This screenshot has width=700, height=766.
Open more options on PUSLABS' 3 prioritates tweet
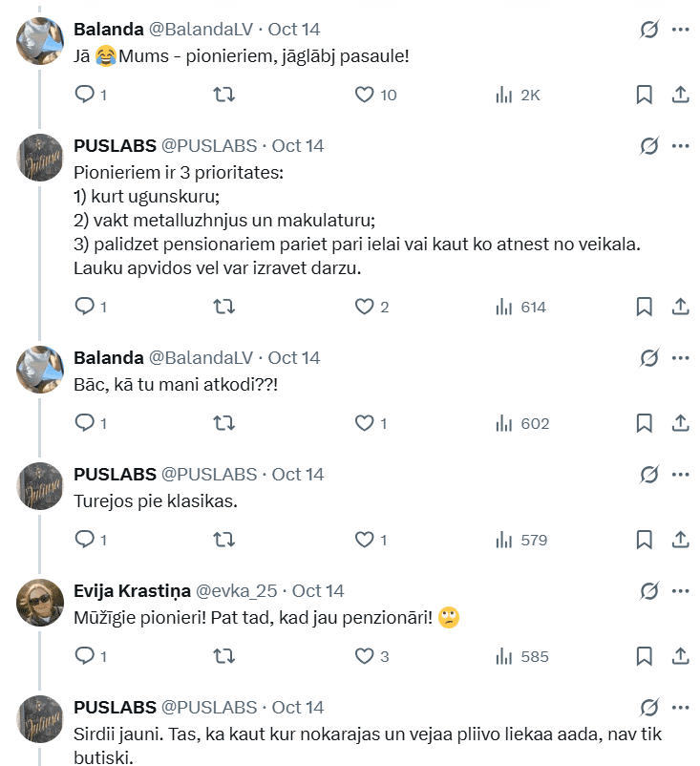point(681,146)
